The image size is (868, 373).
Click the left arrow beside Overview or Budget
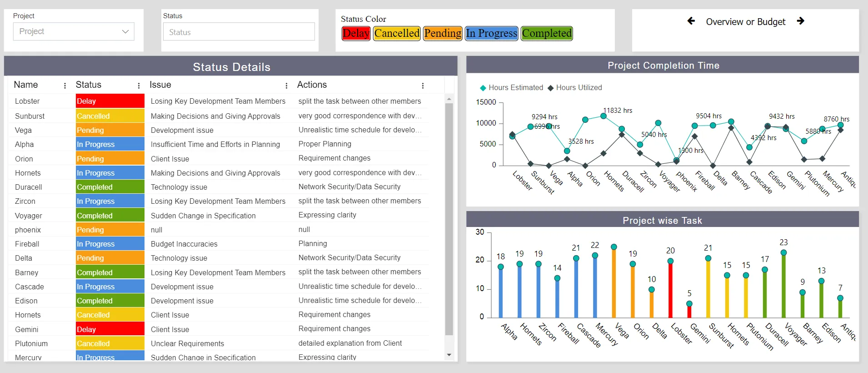[x=691, y=21]
